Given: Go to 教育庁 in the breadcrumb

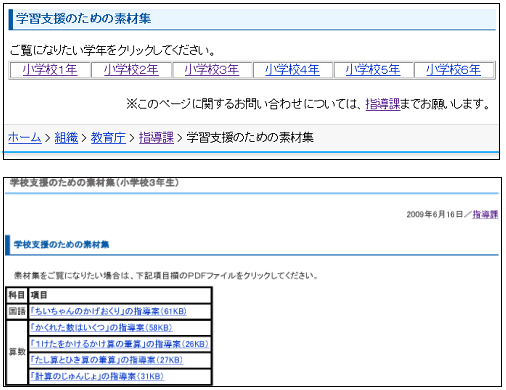Looking at the screenshot, I should (x=108, y=137).
